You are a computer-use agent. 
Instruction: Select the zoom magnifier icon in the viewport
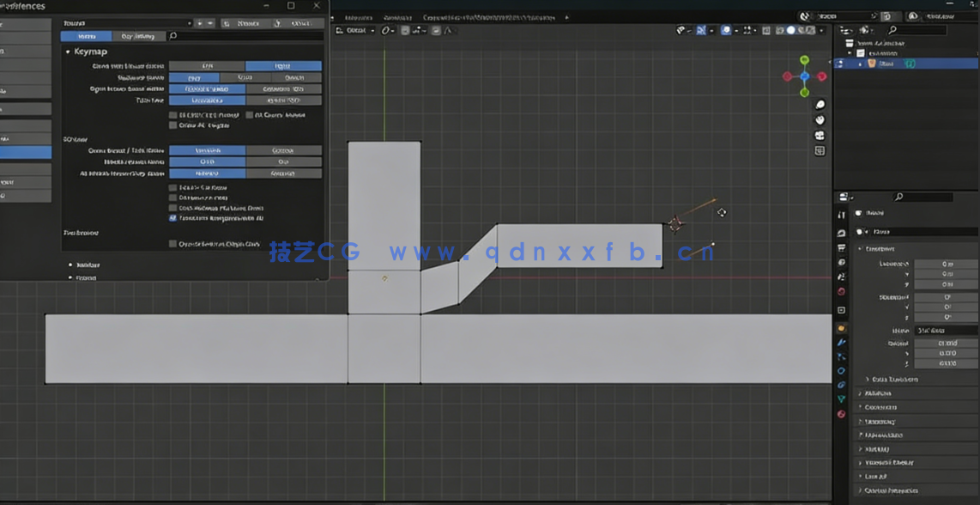820,104
